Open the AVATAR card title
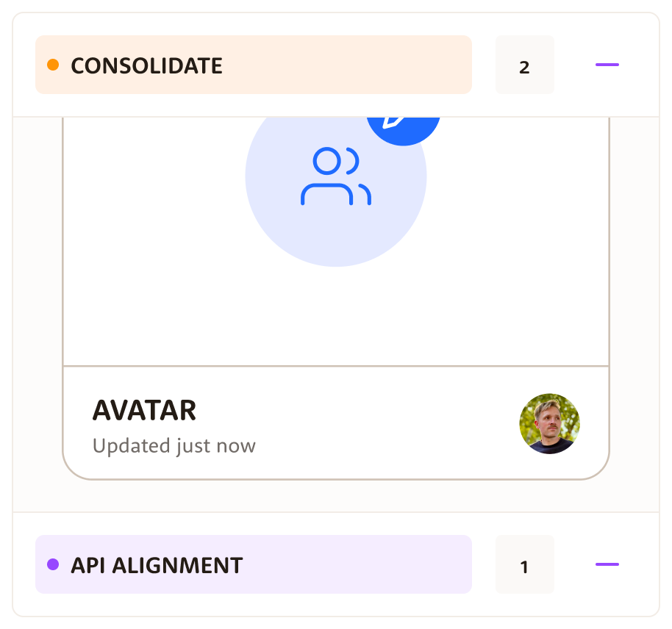Screen dimensions: 672x629 click(144, 411)
